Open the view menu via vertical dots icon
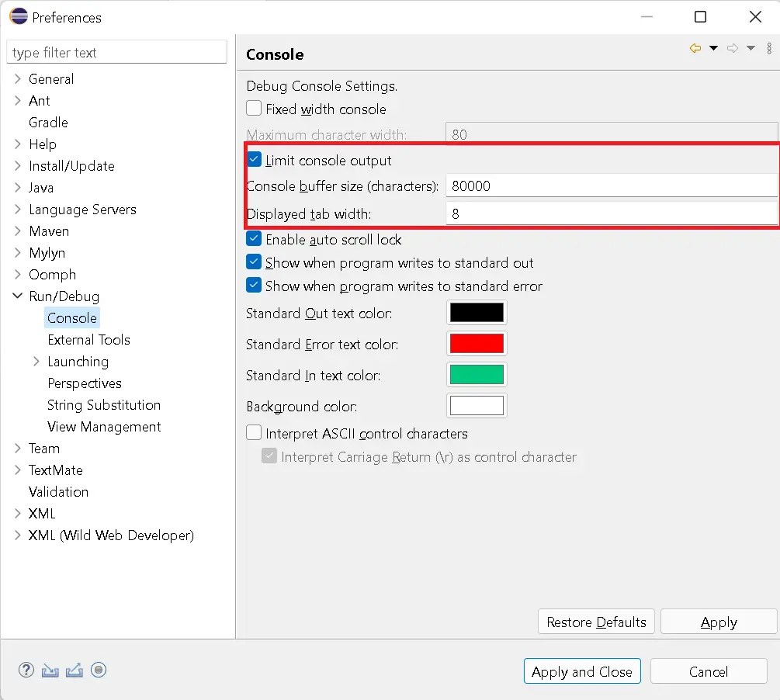This screenshot has height=700, width=780. 771,48
